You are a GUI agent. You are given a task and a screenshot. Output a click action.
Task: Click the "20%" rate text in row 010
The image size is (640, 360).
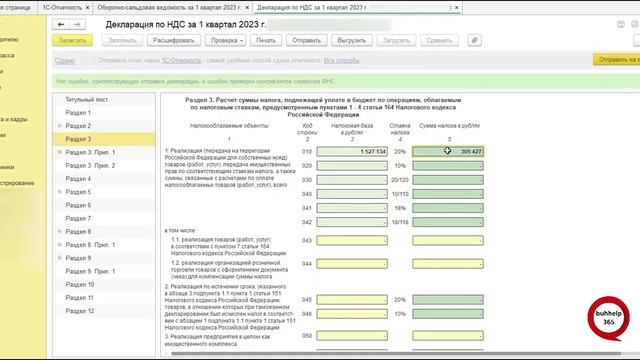pos(400,151)
